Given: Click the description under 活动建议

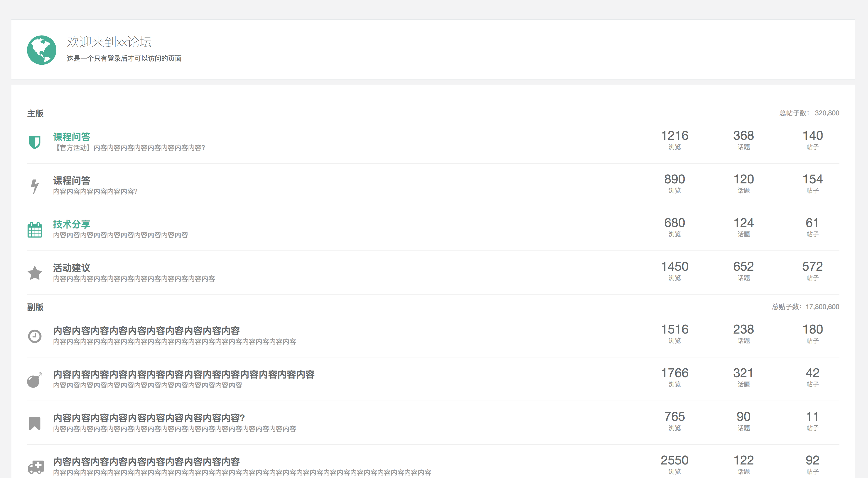Looking at the screenshot, I should pyautogui.click(x=134, y=279).
